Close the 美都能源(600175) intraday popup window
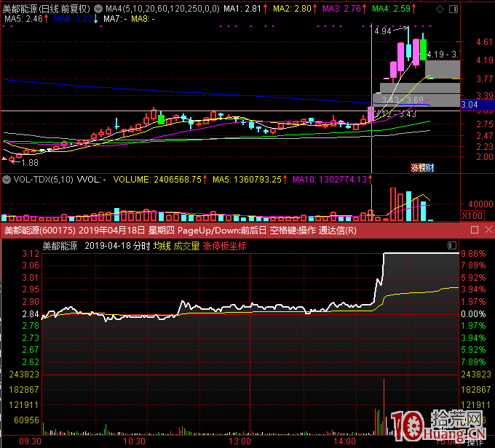The image size is (495, 448). (488, 230)
